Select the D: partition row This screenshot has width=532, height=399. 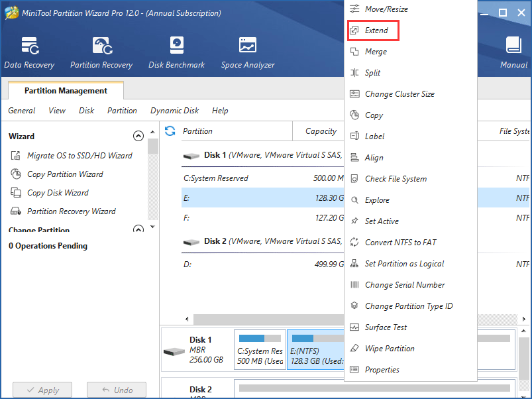[262, 264]
